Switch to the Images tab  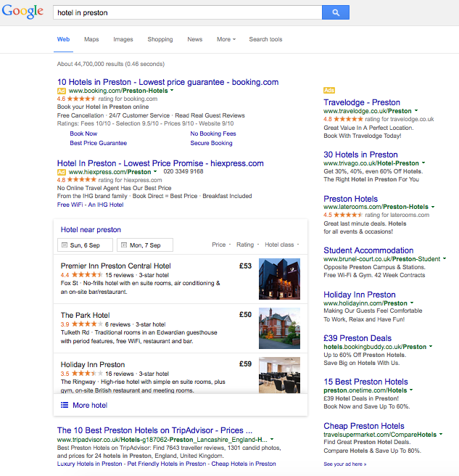[x=123, y=39]
